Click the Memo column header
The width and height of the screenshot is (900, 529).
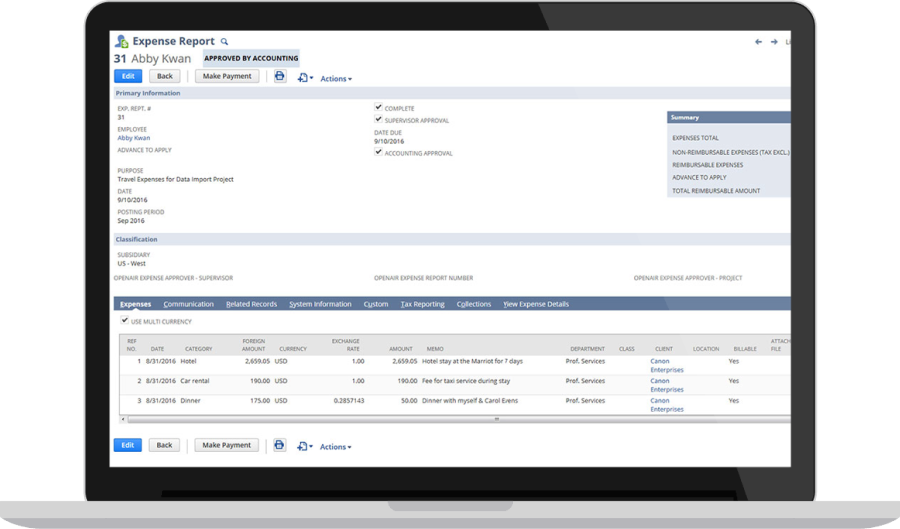click(435, 349)
